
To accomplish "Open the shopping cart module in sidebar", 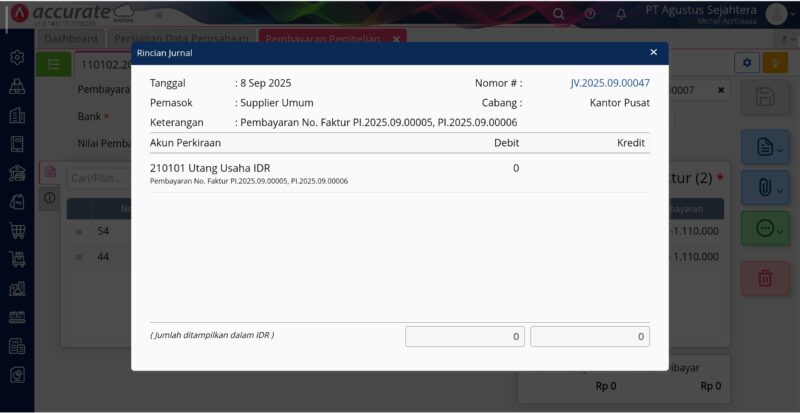I will [x=17, y=230].
